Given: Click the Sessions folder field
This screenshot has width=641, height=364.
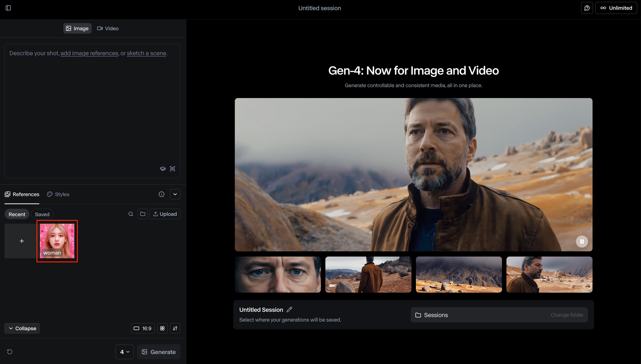Looking at the screenshot, I should (x=499, y=315).
